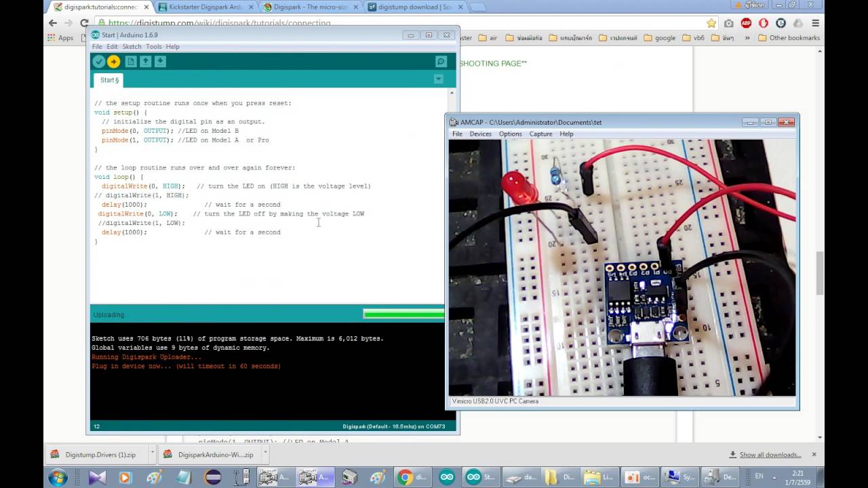Switch to the digispark:tutorials:connecting tab
This screenshot has height=488, width=868.
100,7
